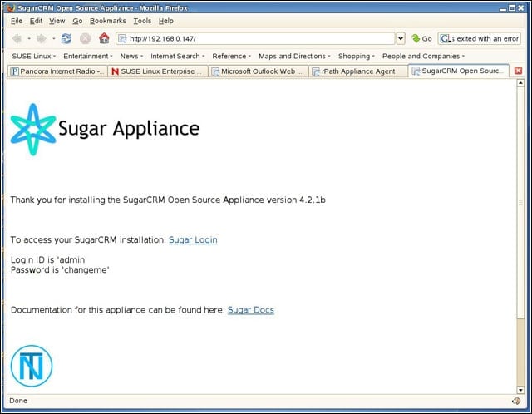Click the green Go button
This screenshot has height=414, width=532.
(421, 39)
